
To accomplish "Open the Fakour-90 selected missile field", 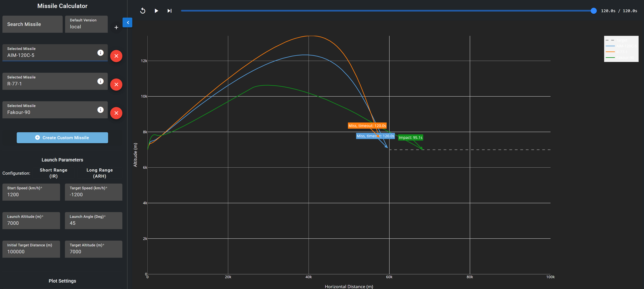I will [x=55, y=110].
